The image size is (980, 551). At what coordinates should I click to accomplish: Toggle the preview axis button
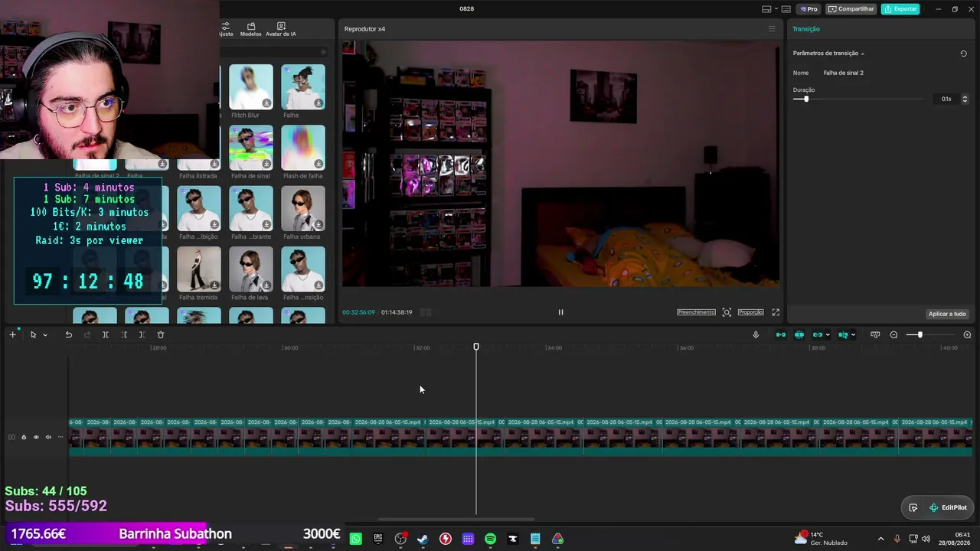pos(842,334)
